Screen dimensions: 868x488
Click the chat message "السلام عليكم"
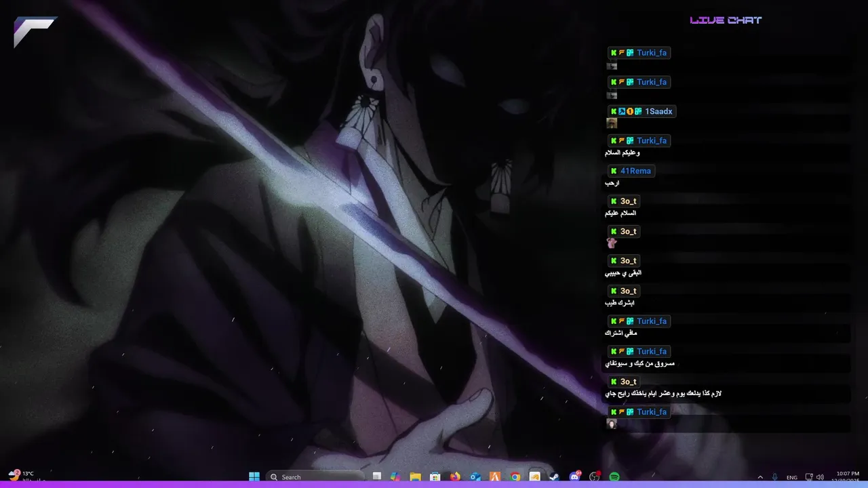point(620,213)
